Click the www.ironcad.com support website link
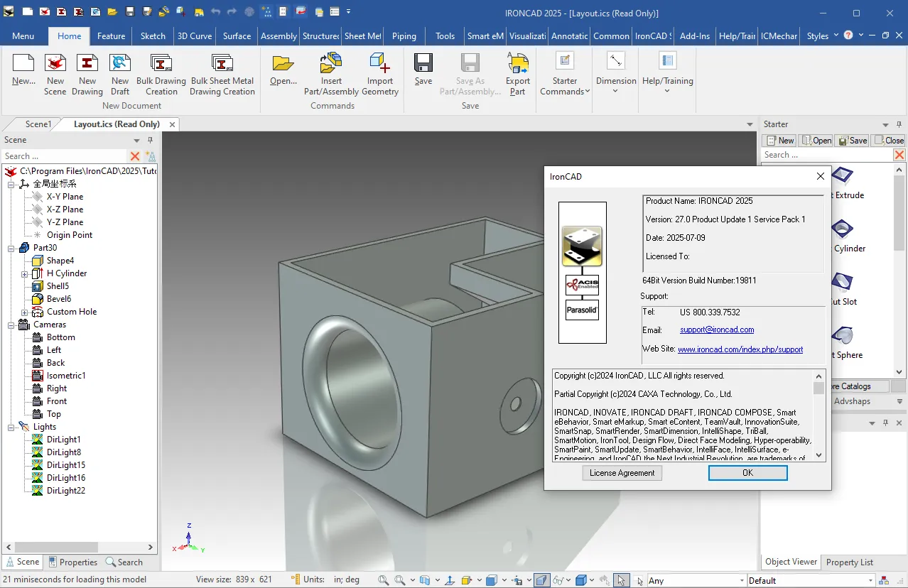This screenshot has height=588, width=908. point(740,349)
